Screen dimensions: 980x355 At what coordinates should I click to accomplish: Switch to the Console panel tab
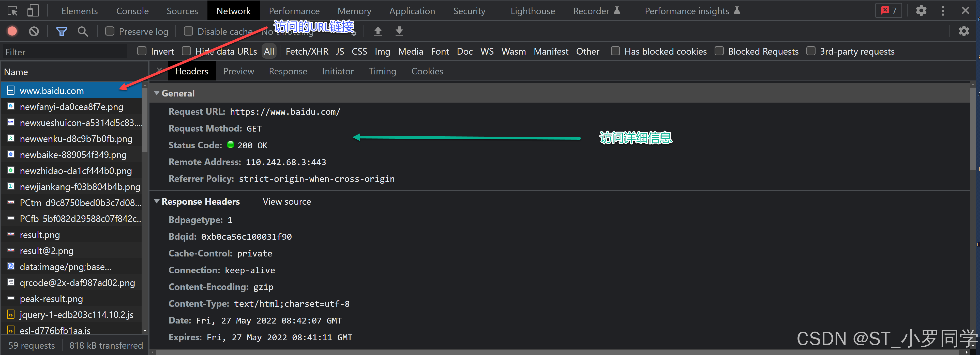(132, 11)
